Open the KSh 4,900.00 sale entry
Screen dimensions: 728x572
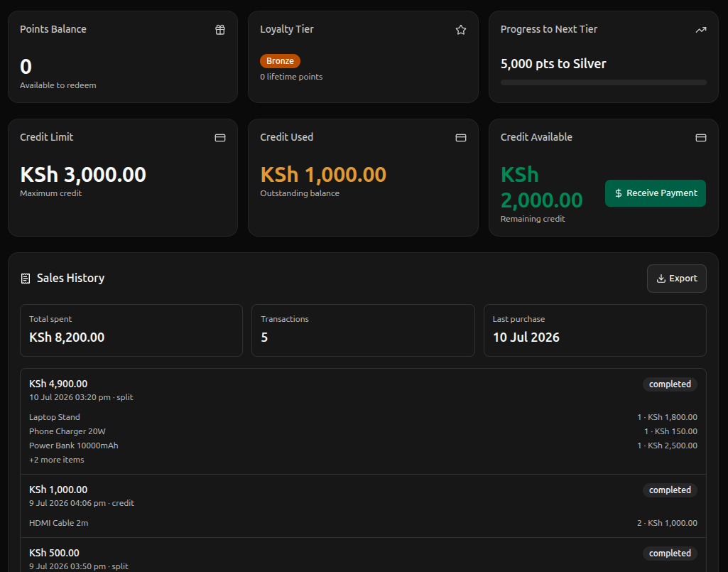[363, 421]
